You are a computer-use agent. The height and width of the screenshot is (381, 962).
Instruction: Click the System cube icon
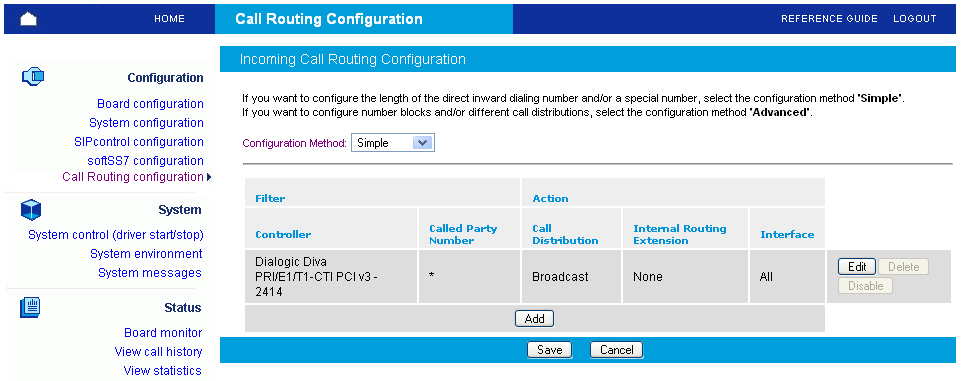point(31,210)
